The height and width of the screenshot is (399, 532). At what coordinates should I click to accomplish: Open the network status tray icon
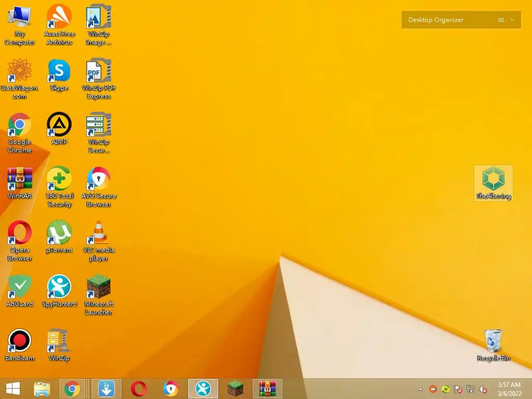(x=471, y=389)
